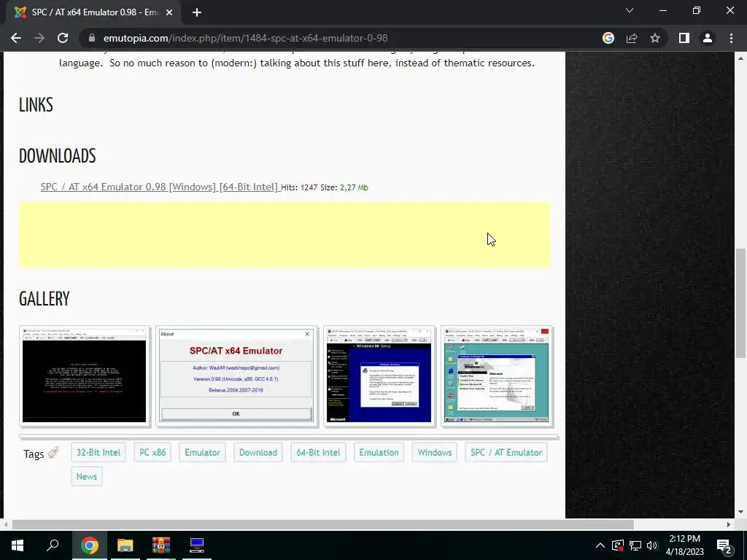Screen dimensions: 747x560
Task: Open Chrome's three-dot menu
Action: click(x=731, y=38)
